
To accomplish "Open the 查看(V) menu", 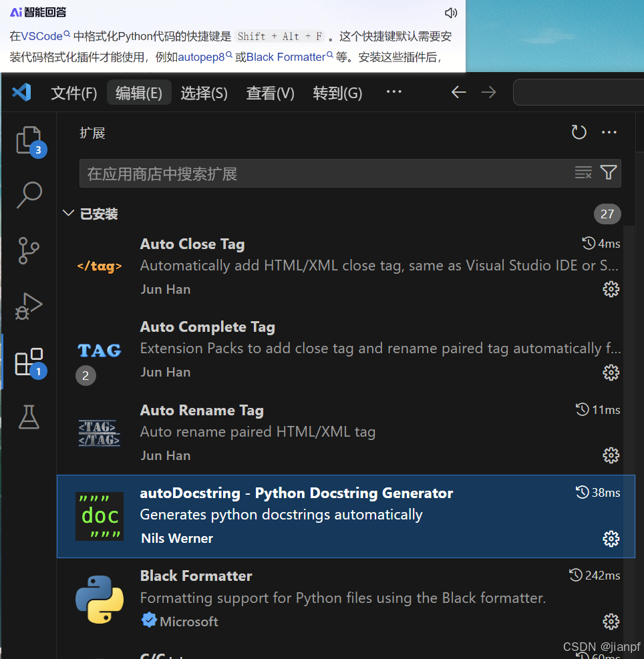I will [270, 93].
